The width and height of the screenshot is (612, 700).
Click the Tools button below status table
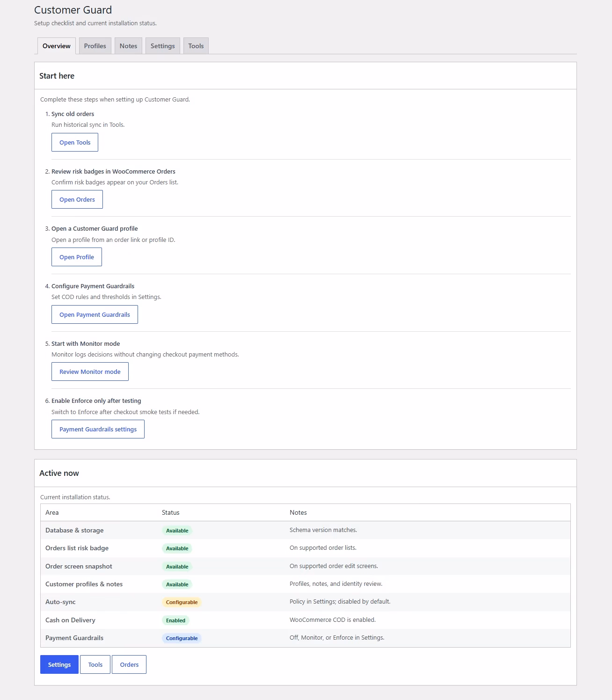(x=95, y=664)
